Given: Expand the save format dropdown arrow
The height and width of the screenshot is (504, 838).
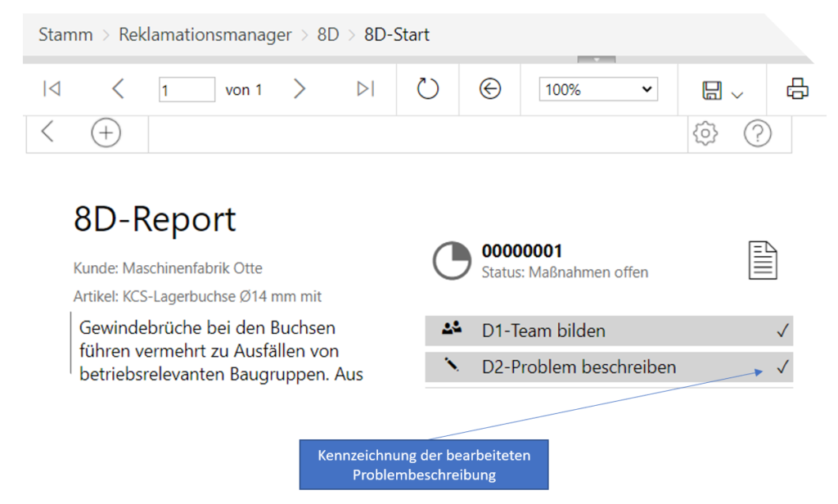Looking at the screenshot, I should pos(737,95).
